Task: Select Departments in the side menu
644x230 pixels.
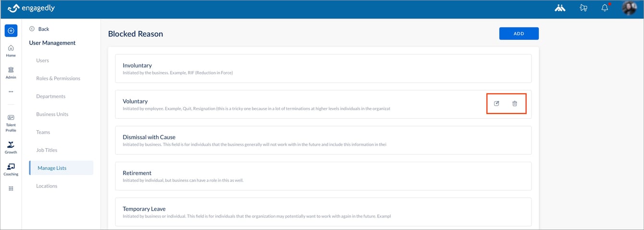Action: tap(50, 96)
